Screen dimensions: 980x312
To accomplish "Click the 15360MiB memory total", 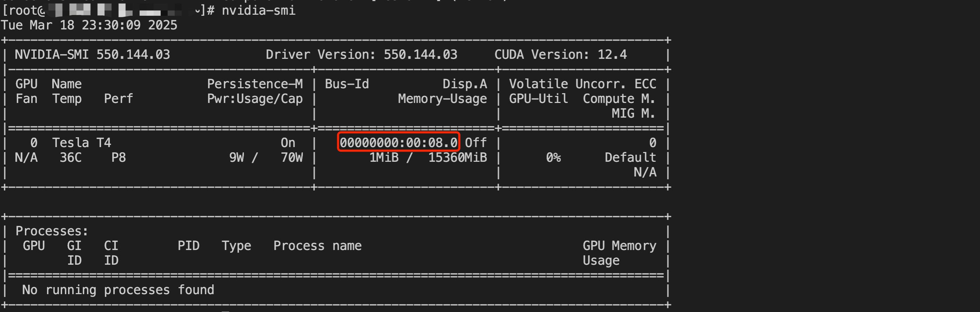I will tap(458, 157).
